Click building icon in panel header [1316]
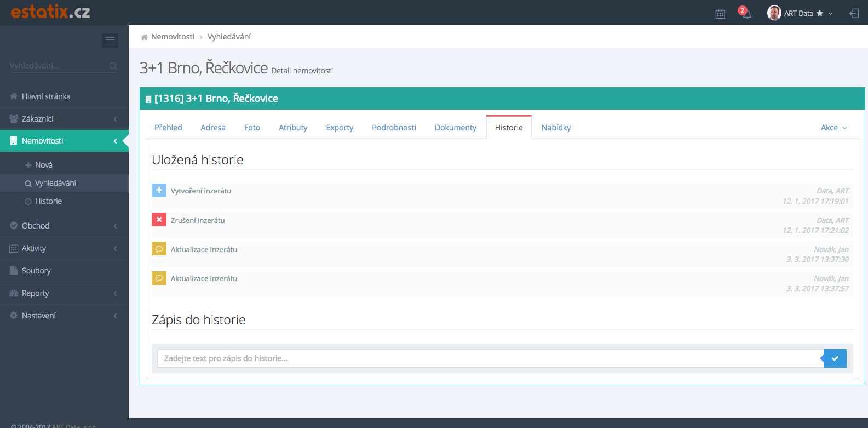This screenshot has height=428, width=868. [148, 99]
